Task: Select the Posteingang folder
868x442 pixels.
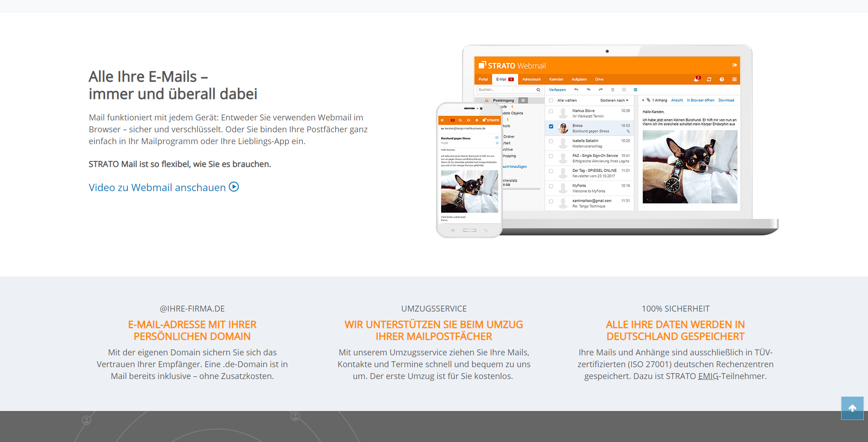Action: [503, 100]
